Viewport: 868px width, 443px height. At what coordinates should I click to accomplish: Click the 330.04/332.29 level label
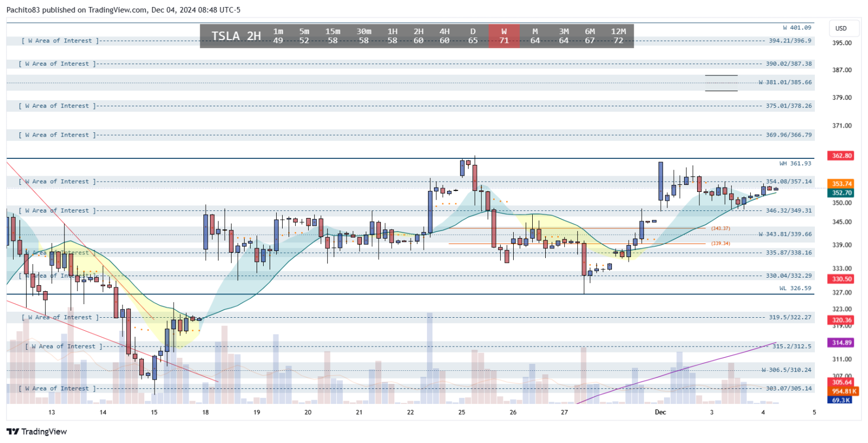click(789, 276)
